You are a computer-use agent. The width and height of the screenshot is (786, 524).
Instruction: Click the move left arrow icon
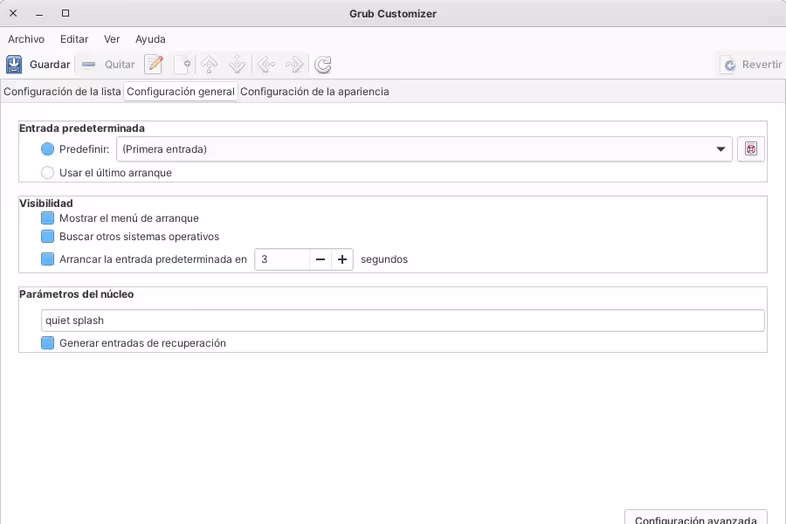pos(266,65)
